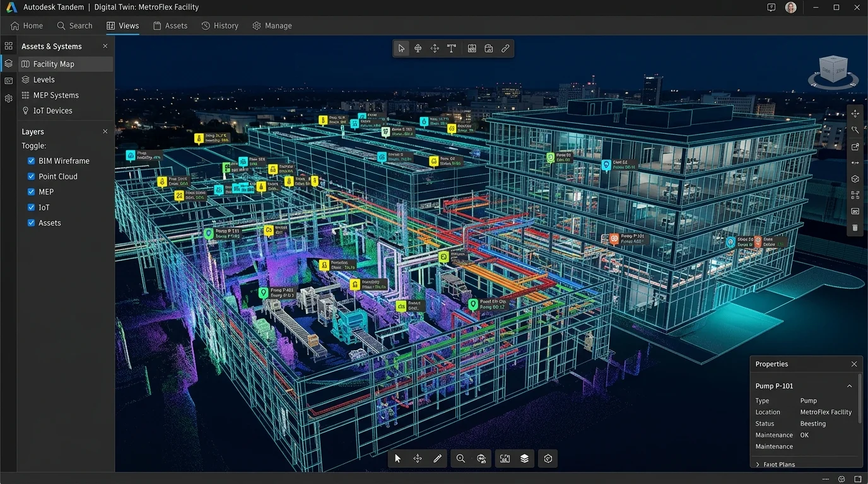Click the square icon in the status bar
The width and height of the screenshot is (868, 484).
click(x=857, y=479)
